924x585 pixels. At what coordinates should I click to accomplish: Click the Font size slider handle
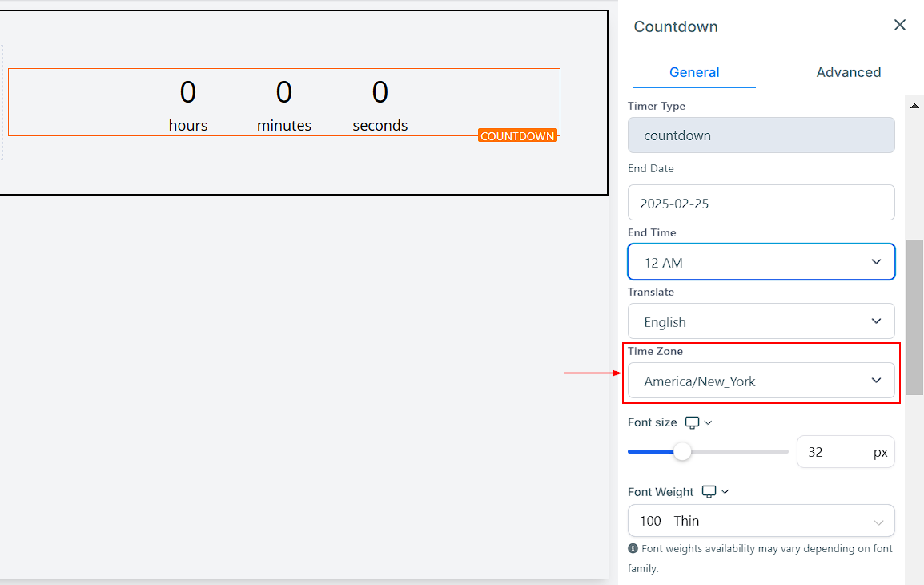(682, 452)
